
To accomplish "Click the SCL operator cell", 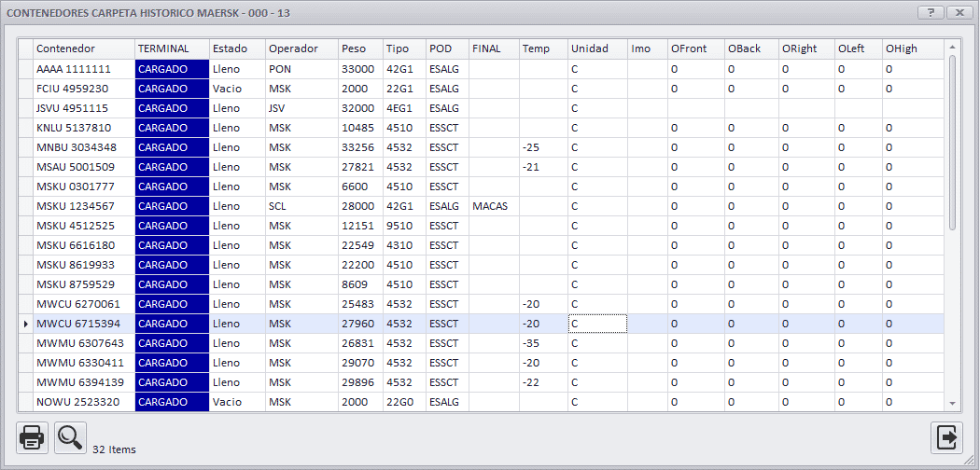I will (x=301, y=206).
